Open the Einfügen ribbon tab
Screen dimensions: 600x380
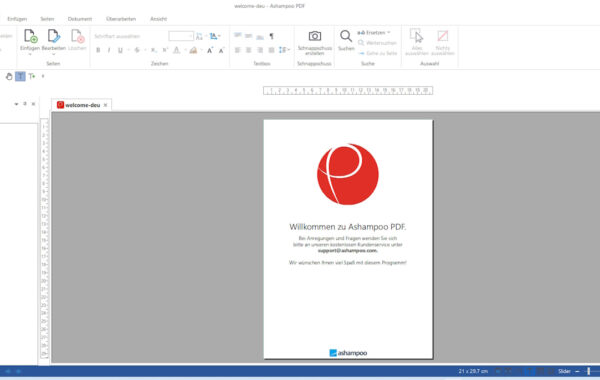[x=17, y=19]
